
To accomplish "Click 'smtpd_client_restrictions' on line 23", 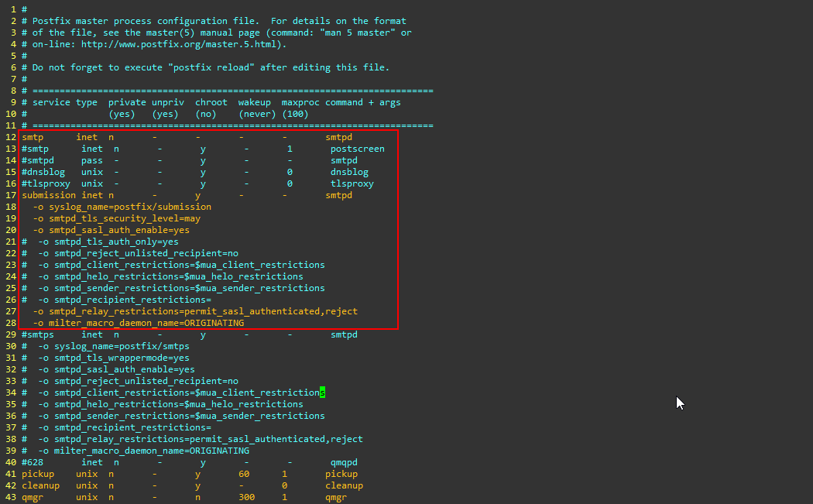I will click(x=122, y=265).
